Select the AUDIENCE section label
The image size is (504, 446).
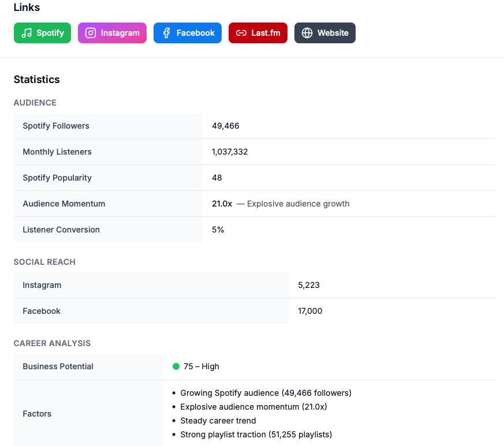point(35,103)
